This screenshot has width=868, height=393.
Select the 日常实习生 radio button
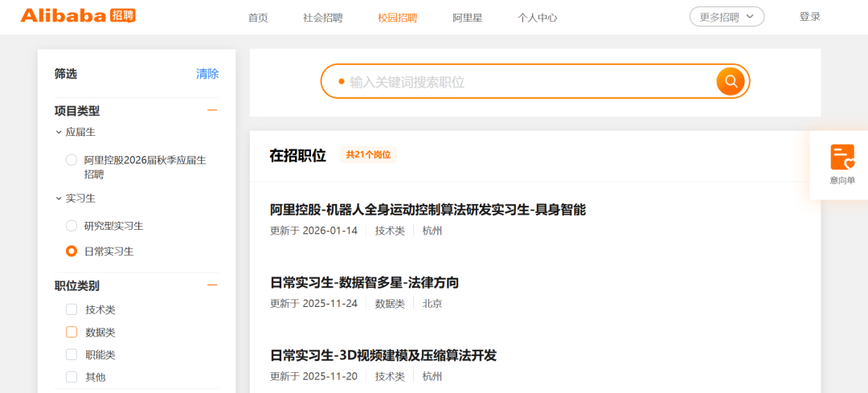pyautogui.click(x=72, y=252)
